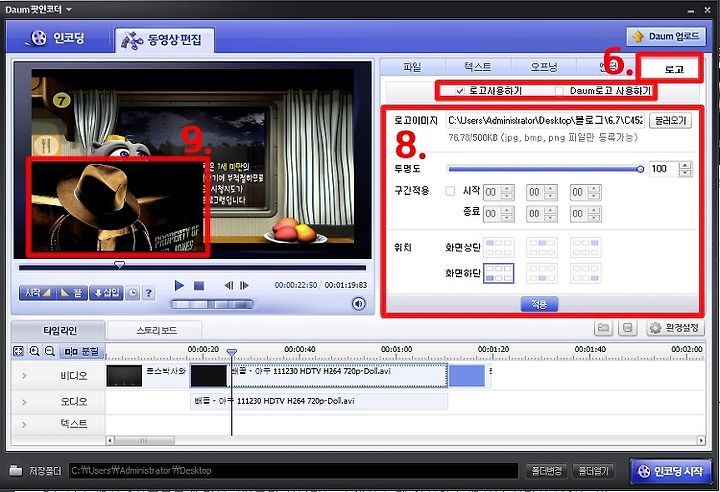Click the 로고이미지 file path field
720x492 pixels.
(x=545, y=120)
